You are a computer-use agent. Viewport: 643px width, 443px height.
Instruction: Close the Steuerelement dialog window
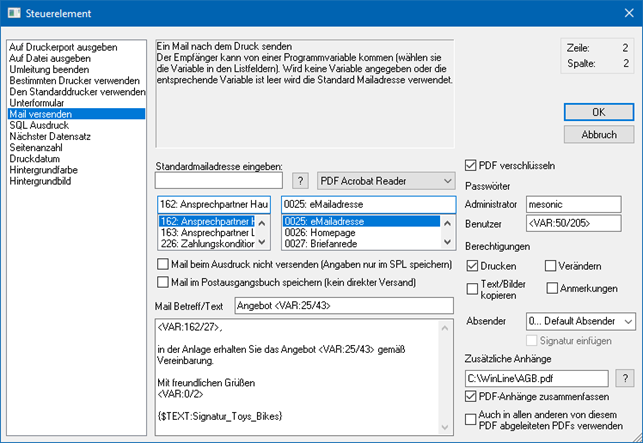[x=624, y=12]
